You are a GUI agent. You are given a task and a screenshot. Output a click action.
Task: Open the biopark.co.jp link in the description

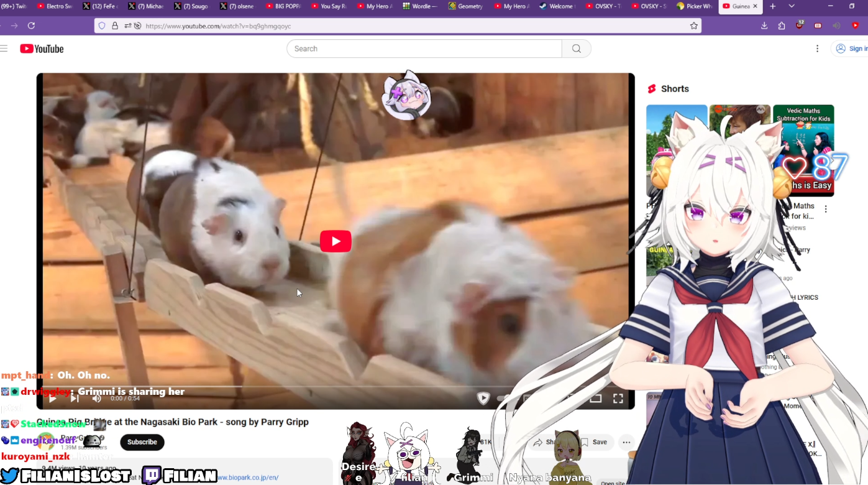point(247,478)
